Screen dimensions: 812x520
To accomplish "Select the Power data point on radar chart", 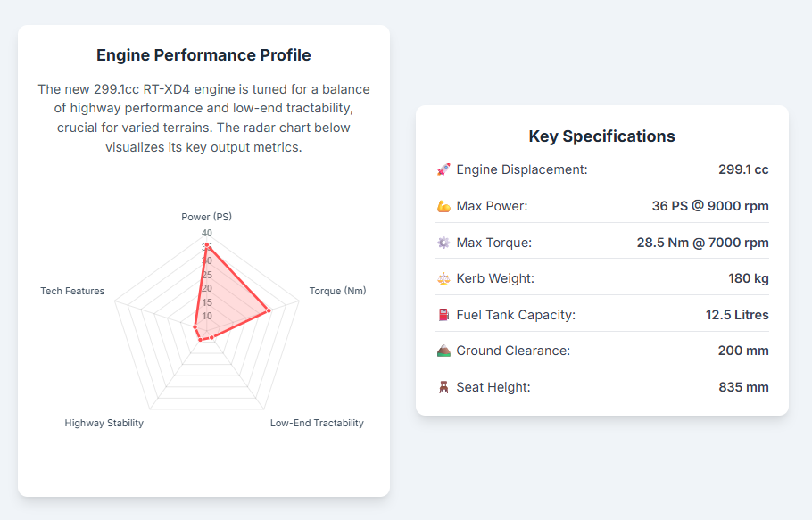I will tap(207, 245).
